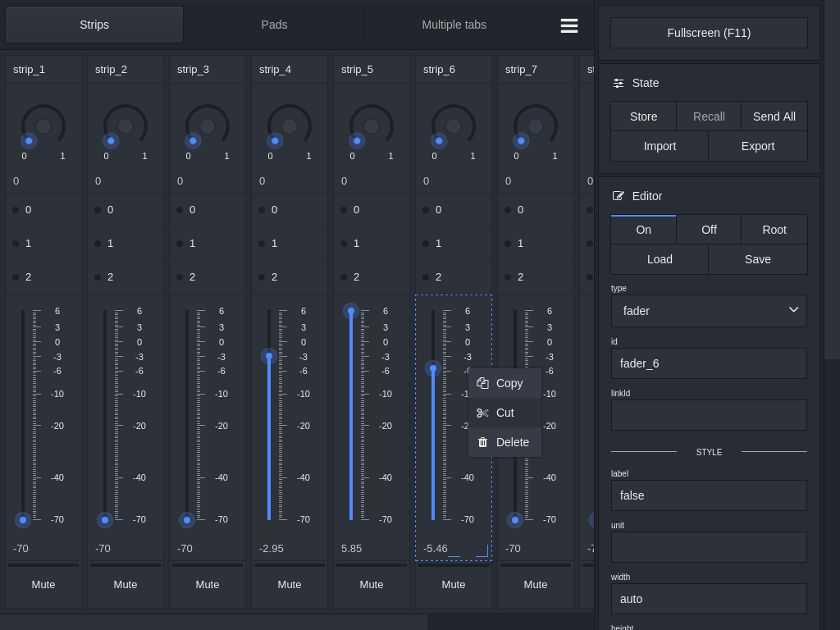Click the strip_1 rotary knob
The height and width of the screenshot is (630, 840).
(x=43, y=126)
